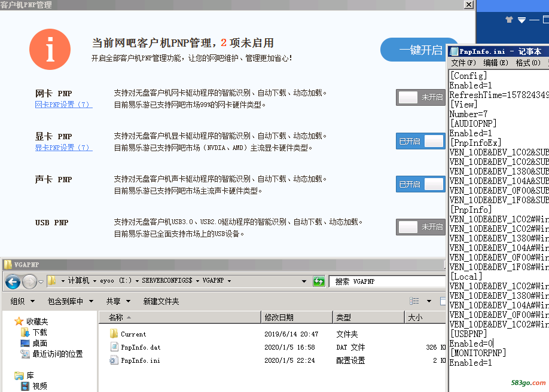Click the orange info icon
549x392 pixels.
(50, 50)
